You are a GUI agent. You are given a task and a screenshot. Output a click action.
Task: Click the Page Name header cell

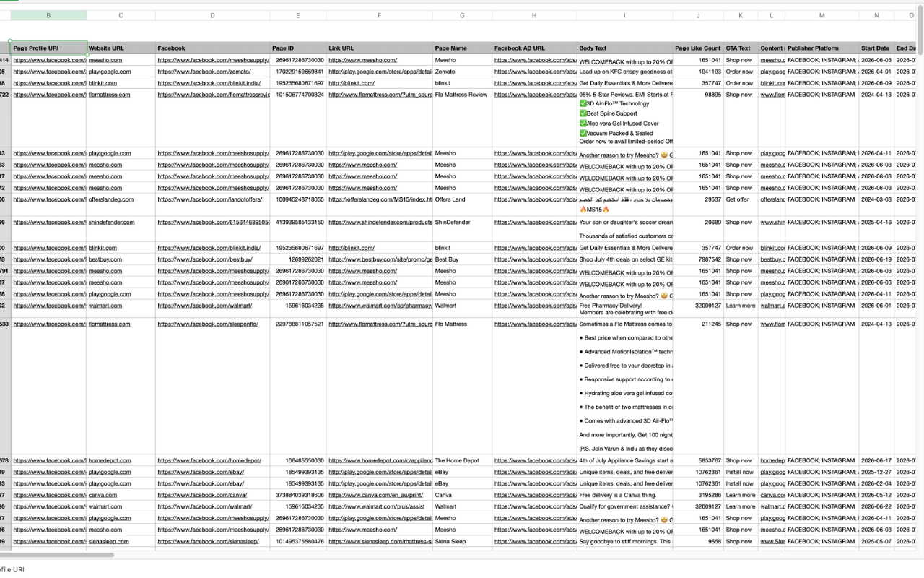462,48
